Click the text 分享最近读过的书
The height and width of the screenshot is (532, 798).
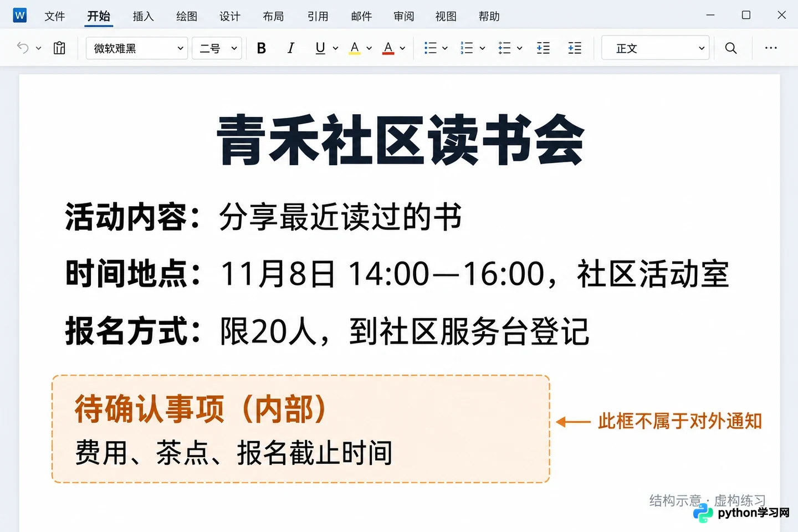tap(341, 216)
